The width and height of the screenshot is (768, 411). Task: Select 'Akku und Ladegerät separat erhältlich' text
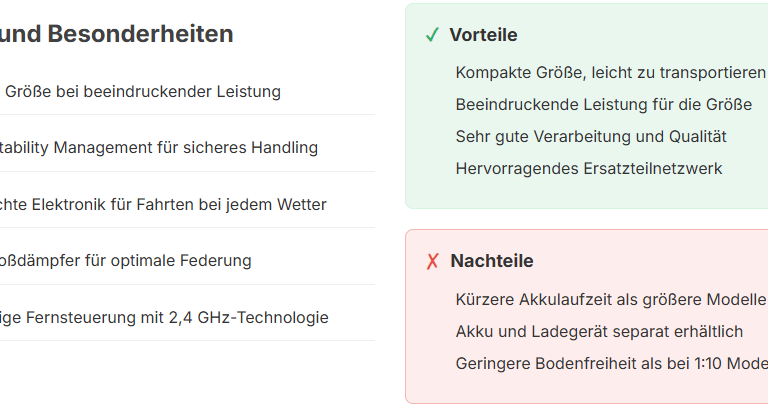tap(599, 332)
